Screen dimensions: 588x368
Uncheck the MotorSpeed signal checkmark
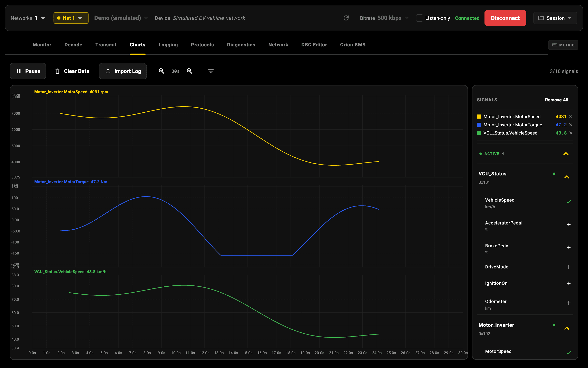coord(569,353)
